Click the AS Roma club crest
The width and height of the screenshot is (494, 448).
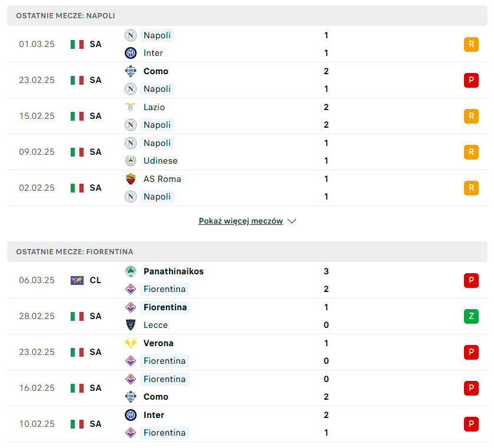point(131,179)
